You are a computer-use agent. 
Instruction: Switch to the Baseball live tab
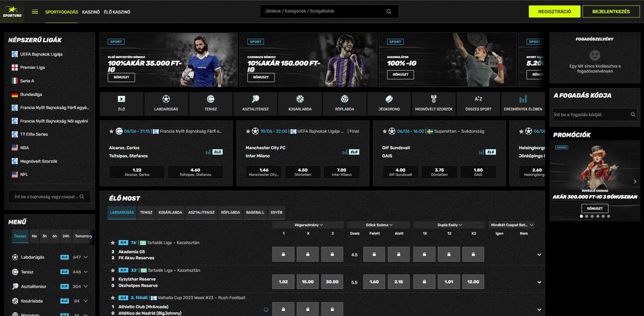tap(255, 212)
